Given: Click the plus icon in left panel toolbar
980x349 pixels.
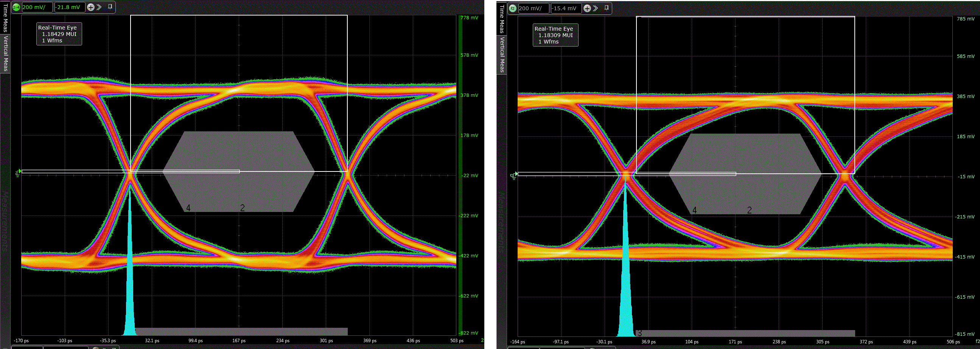Looking at the screenshot, I should (x=90, y=7).
